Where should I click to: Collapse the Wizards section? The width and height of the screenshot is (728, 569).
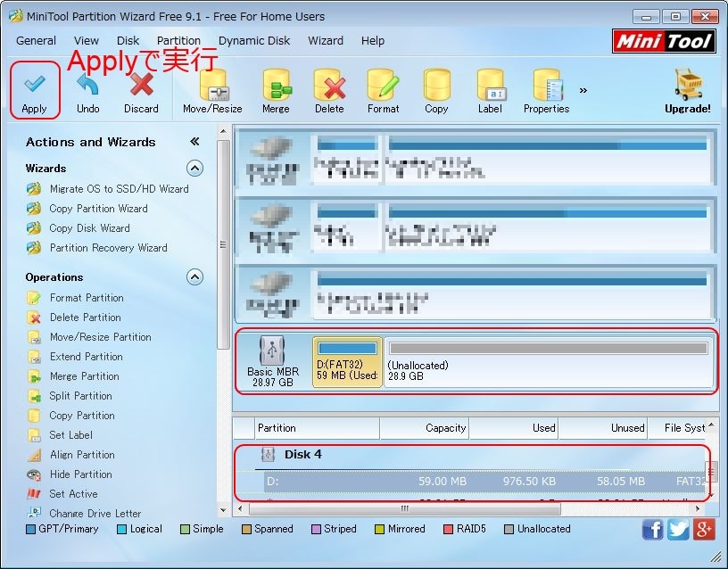195,168
